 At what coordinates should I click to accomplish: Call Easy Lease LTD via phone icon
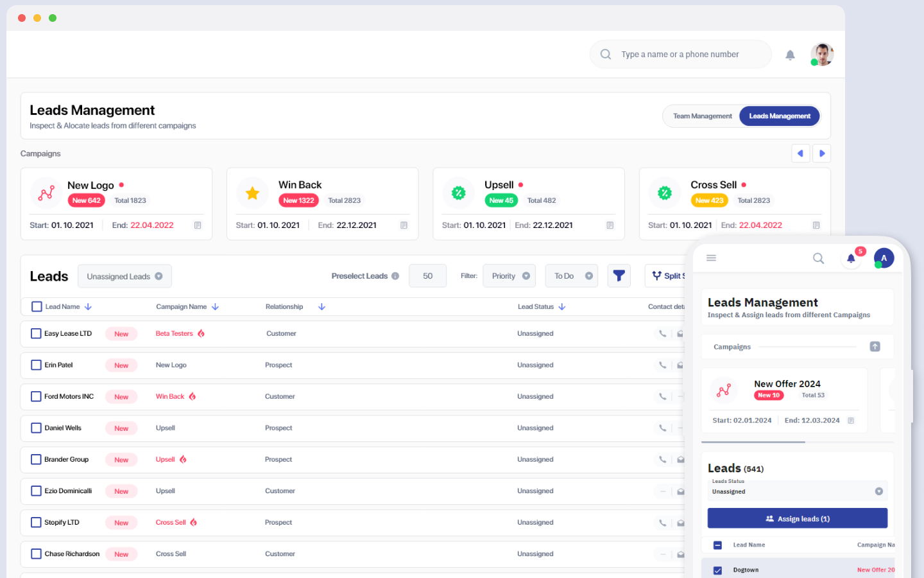(x=662, y=334)
